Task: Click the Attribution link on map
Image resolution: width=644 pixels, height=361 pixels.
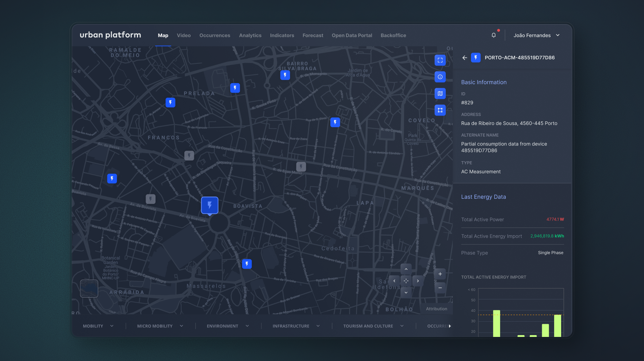Action: 436,309
